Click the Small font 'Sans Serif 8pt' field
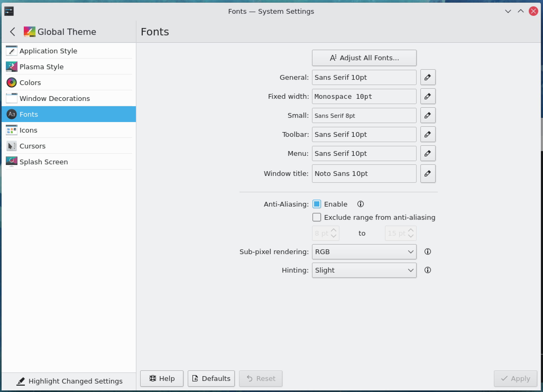Image resolution: width=543 pixels, height=392 pixels. 364,115
